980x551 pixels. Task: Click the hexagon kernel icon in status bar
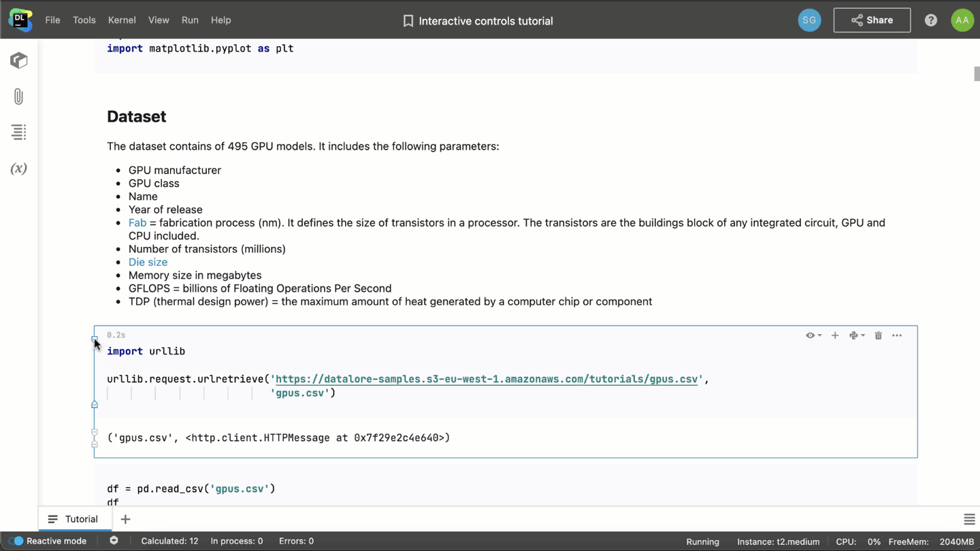pyautogui.click(x=114, y=541)
